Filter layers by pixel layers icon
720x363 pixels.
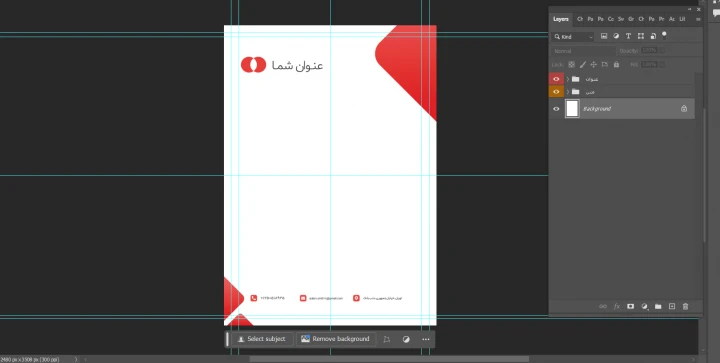click(604, 36)
